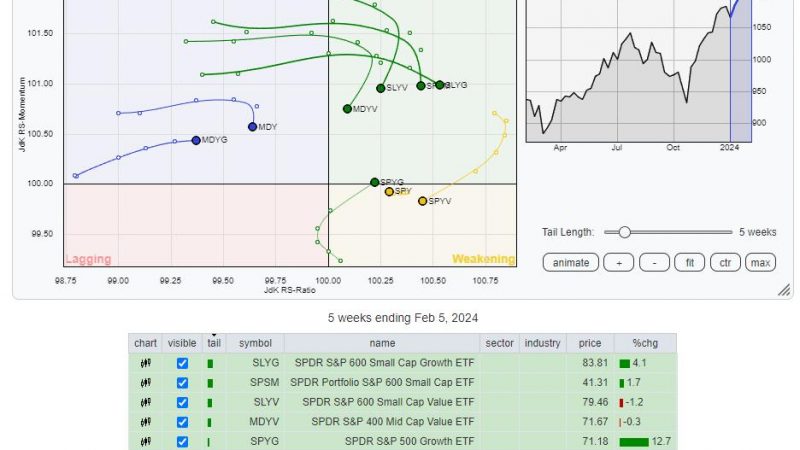Click the SPSM symbol cell
Screen dimensions: 800x450
(x=264, y=383)
